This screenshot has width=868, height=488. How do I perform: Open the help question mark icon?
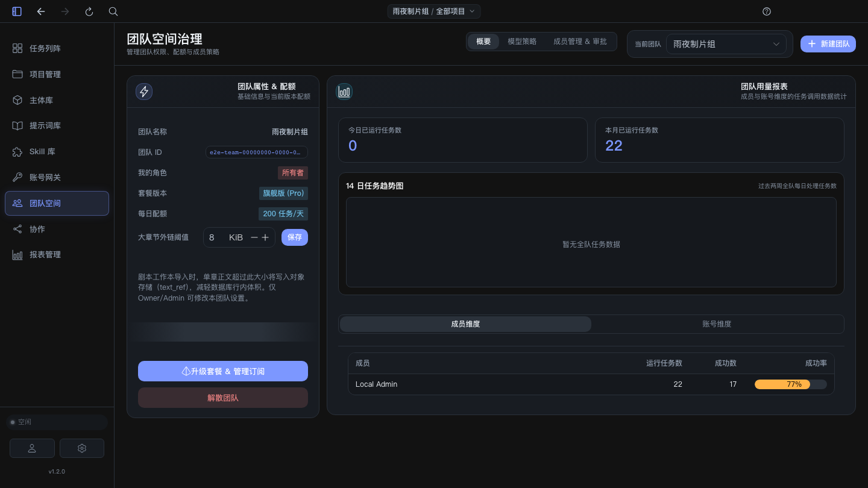point(767,11)
